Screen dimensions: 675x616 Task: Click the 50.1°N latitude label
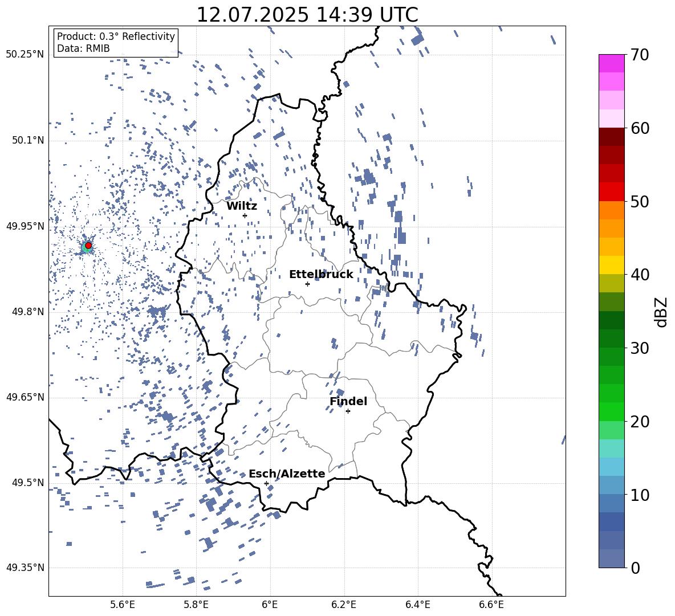tap(28, 140)
